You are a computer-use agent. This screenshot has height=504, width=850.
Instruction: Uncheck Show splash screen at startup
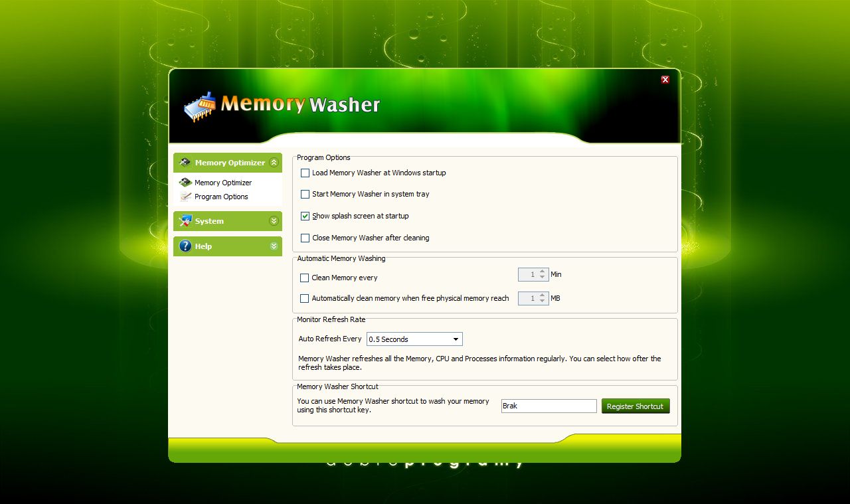[305, 216]
